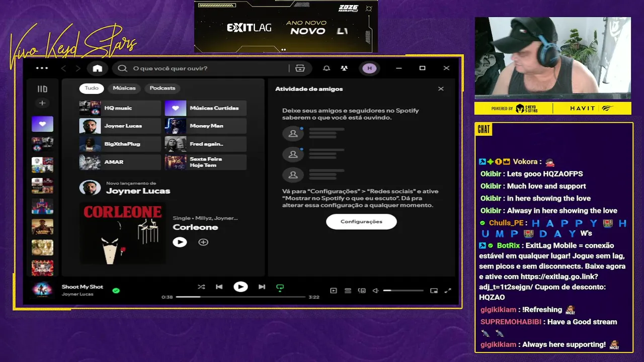Toggle the friend activity icon
This screenshot has width=644, height=362.
coord(344,68)
